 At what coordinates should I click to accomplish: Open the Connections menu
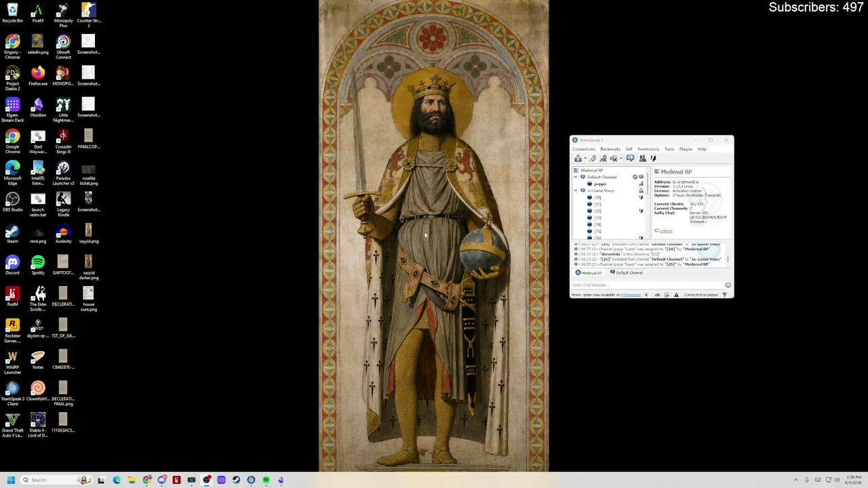click(x=583, y=149)
